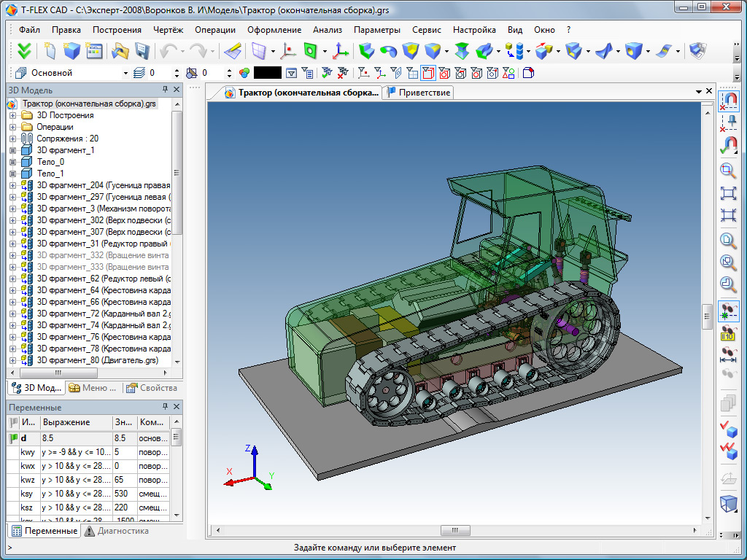This screenshot has height=560, width=747.
Task: Select the array/pattern operation tool
Action: pyautogui.click(x=514, y=50)
